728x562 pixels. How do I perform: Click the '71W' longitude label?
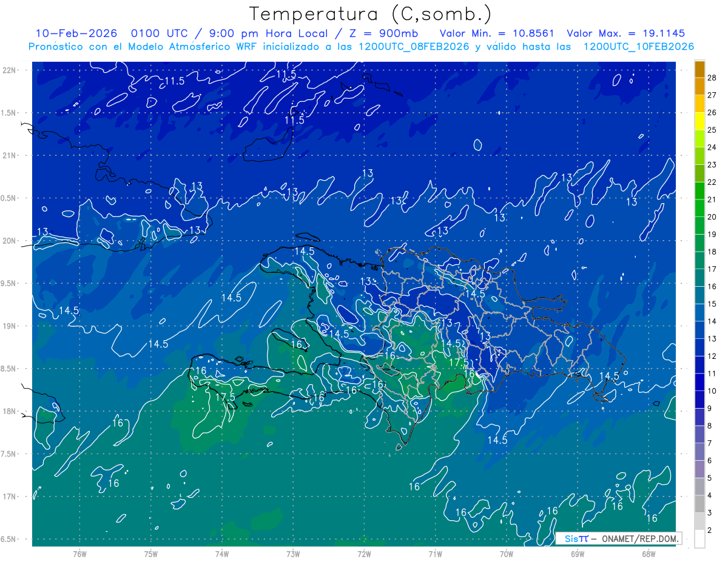click(x=436, y=554)
